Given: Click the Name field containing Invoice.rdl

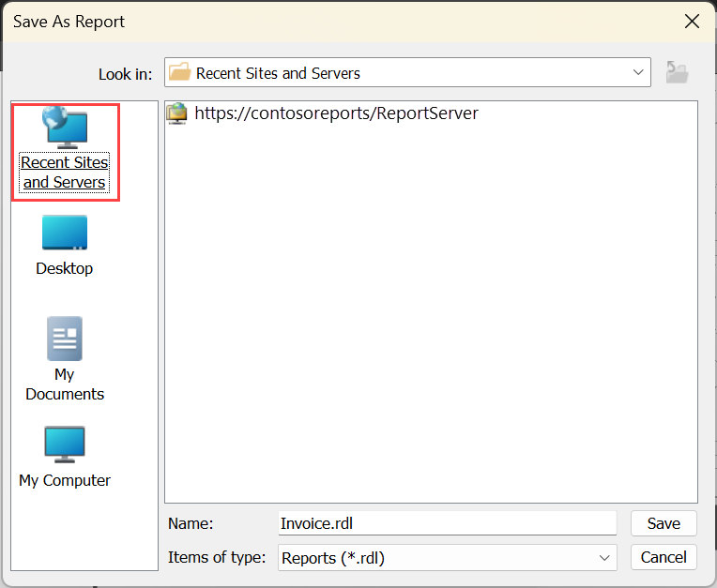Looking at the screenshot, I should (448, 523).
